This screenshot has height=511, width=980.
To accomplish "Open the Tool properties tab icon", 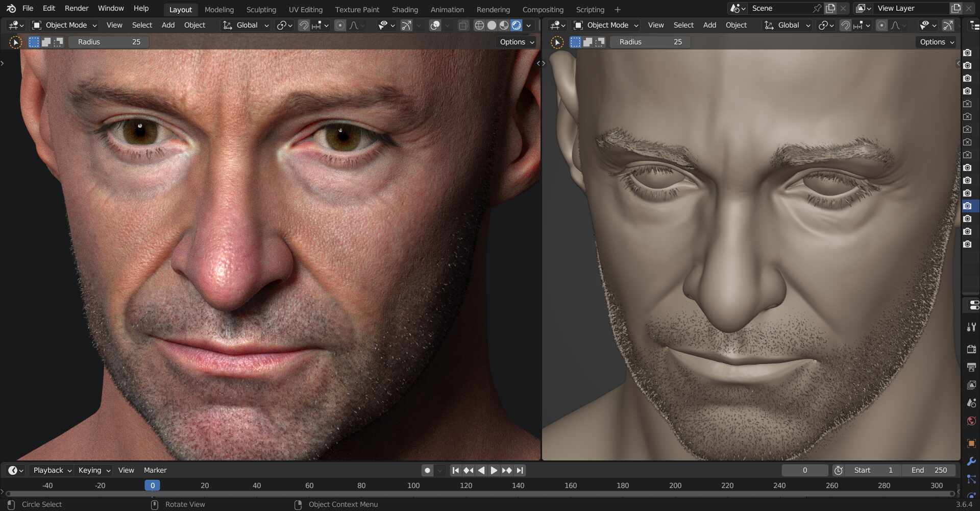I will coord(971,327).
